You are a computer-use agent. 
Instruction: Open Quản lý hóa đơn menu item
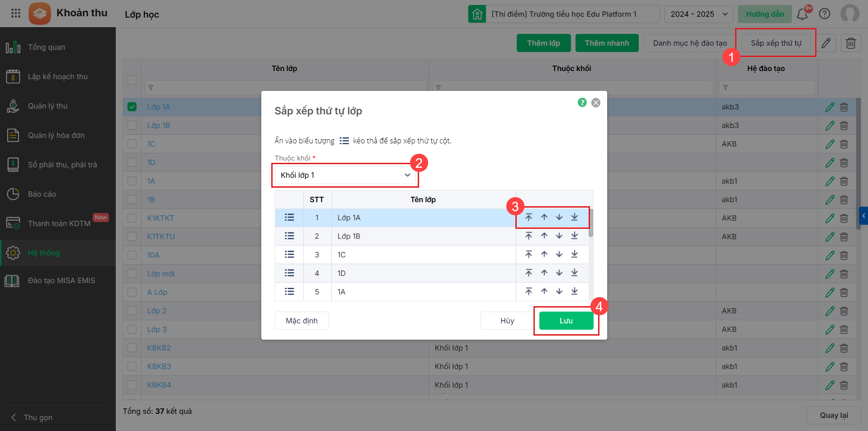click(56, 135)
